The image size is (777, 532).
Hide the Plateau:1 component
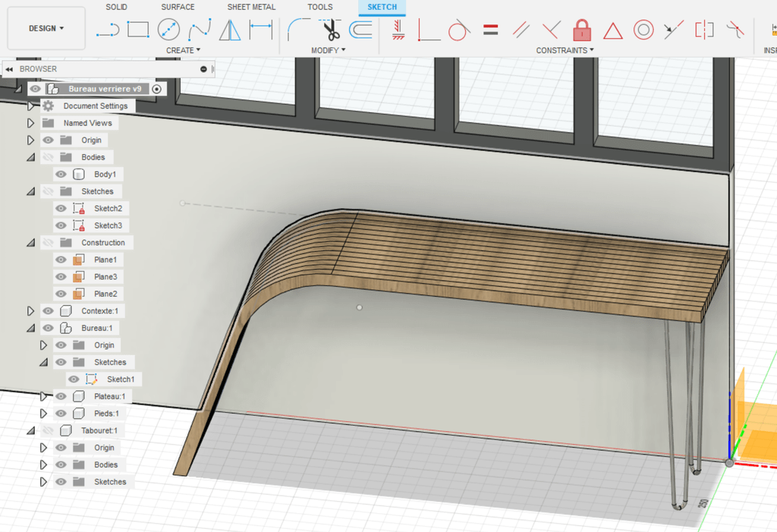coord(61,396)
